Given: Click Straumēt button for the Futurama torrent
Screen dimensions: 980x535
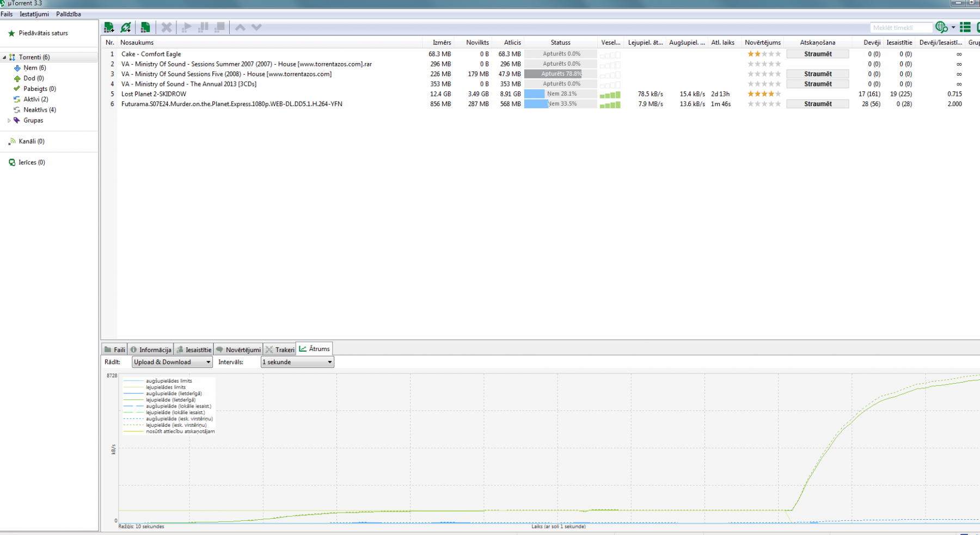Looking at the screenshot, I should tap(817, 104).
